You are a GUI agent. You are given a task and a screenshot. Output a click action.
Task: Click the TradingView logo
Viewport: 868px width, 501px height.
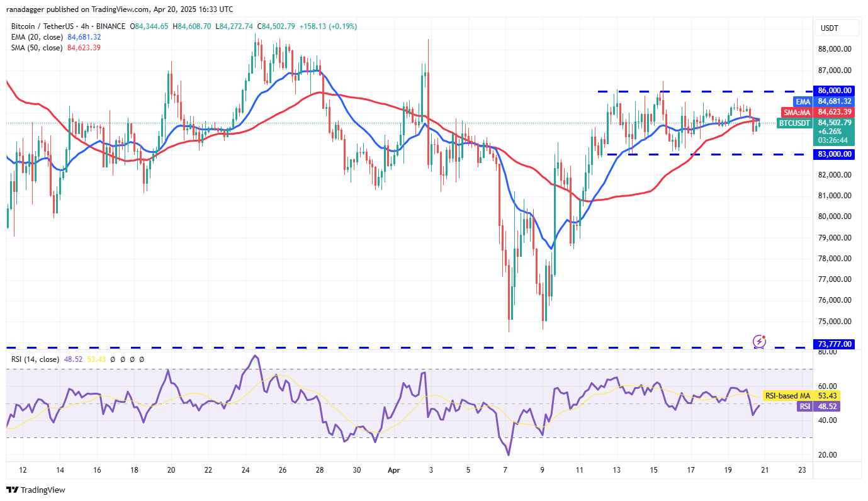[37, 490]
